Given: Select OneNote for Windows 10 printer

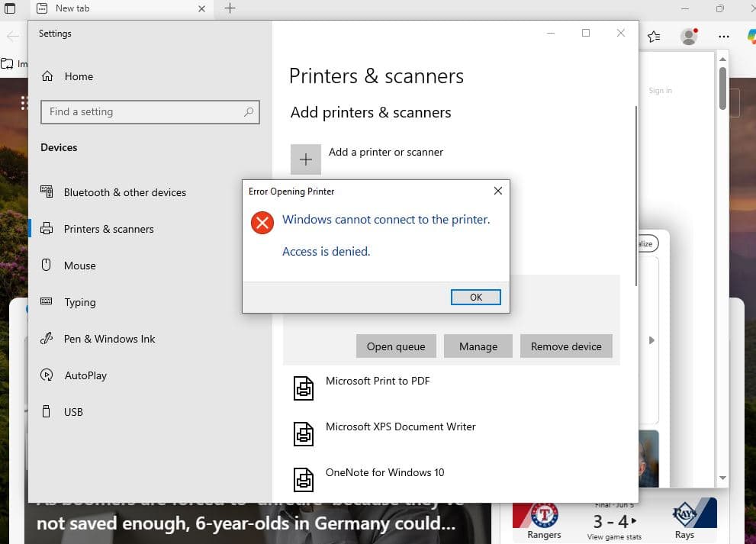Looking at the screenshot, I should pos(384,473).
